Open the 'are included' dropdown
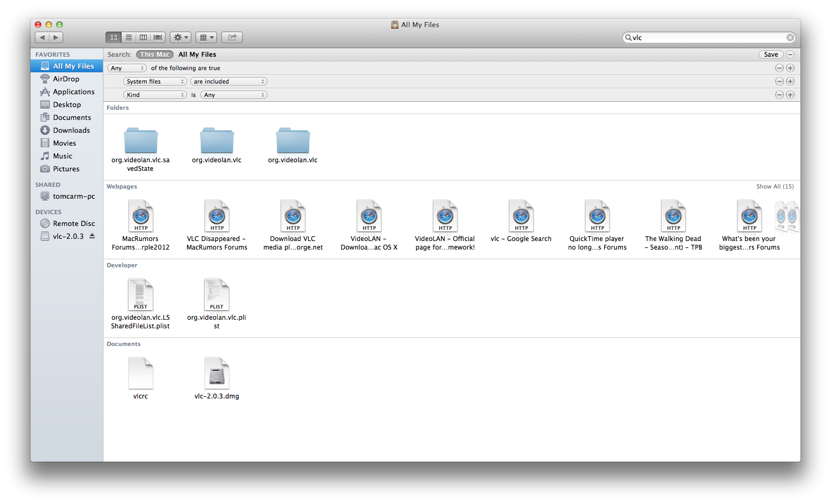Viewport: 831px width, 504px height. coord(229,81)
